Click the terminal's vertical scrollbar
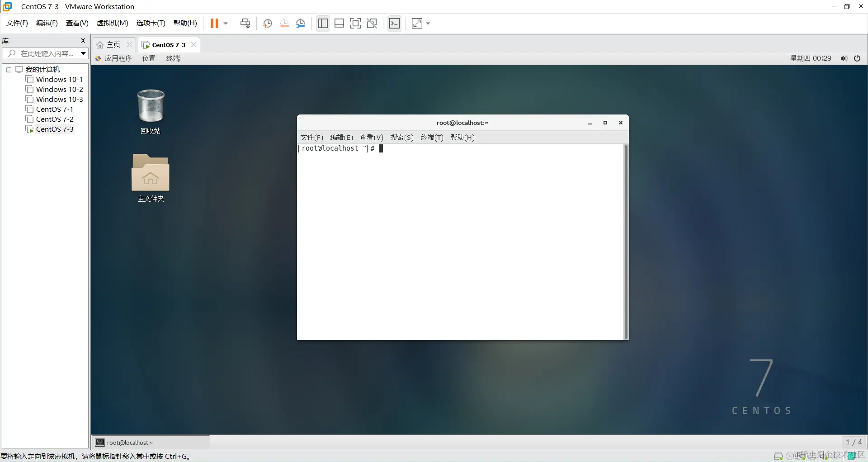The height and width of the screenshot is (462, 868). (626, 242)
